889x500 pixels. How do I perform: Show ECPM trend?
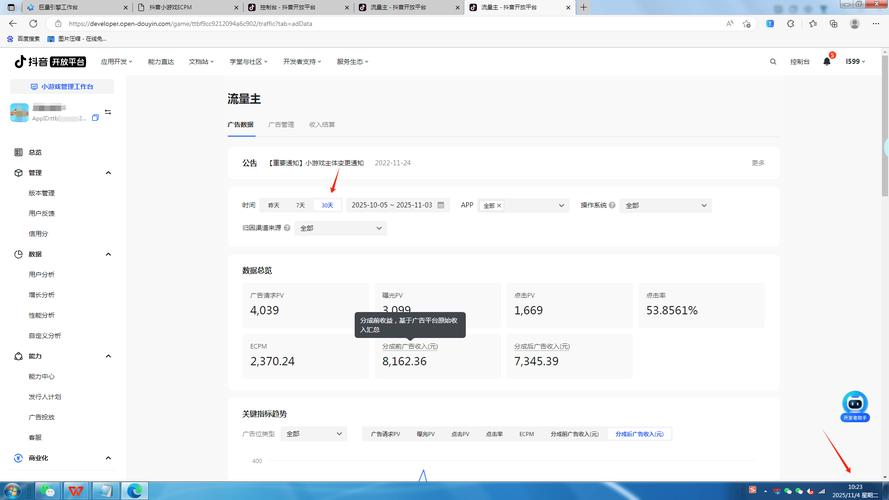(x=526, y=434)
